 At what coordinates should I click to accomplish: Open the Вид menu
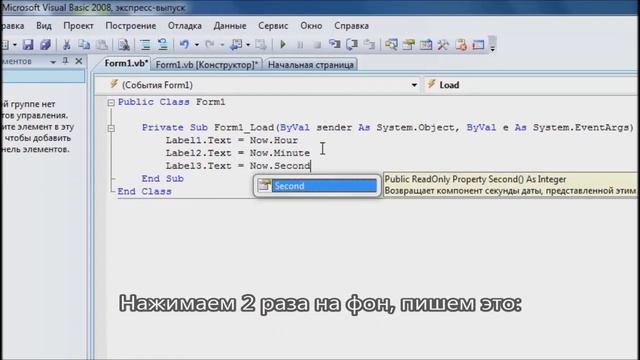coord(44,26)
